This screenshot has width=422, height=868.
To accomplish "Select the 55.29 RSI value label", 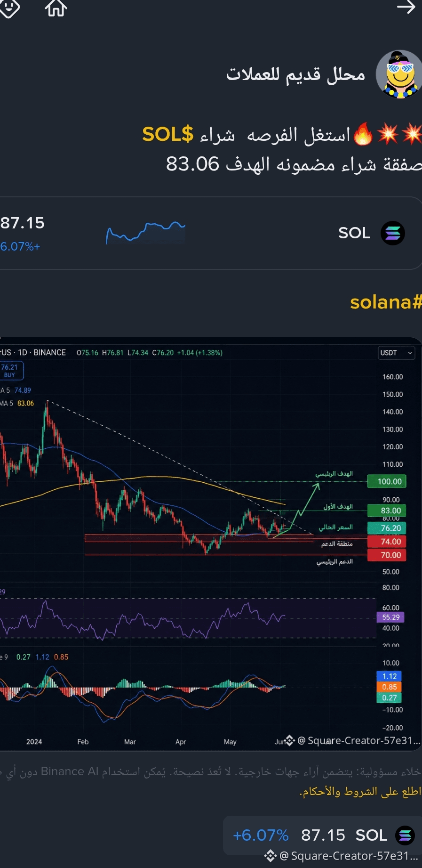I will [390, 617].
